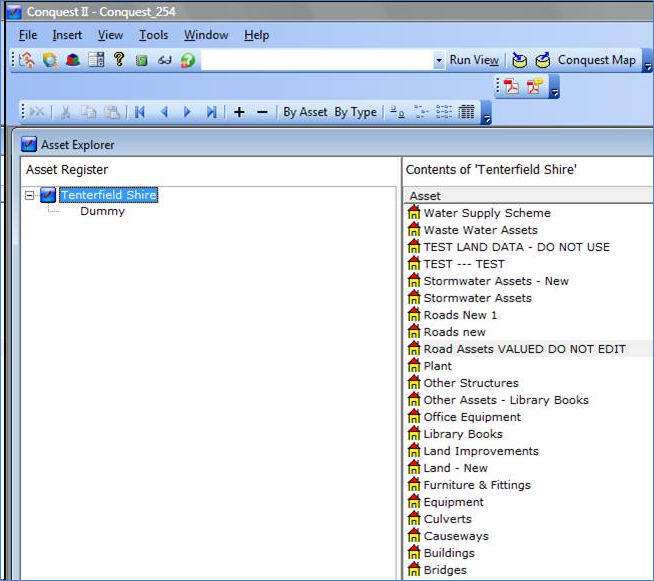The height and width of the screenshot is (581, 654).
Task: Open the Insert menu
Action: 67,35
